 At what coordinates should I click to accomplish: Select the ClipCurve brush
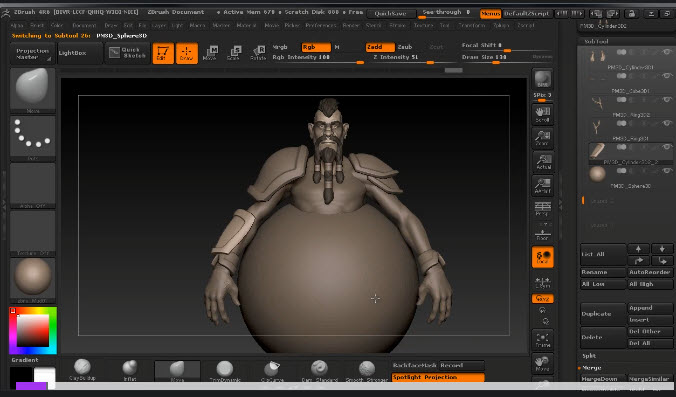[272, 370]
